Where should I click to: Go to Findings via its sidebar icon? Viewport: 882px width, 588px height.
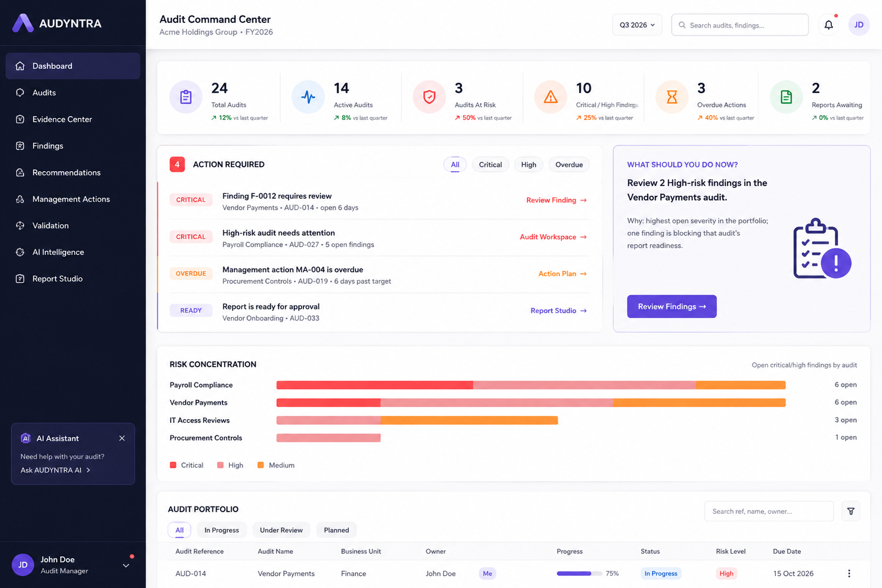coord(20,146)
